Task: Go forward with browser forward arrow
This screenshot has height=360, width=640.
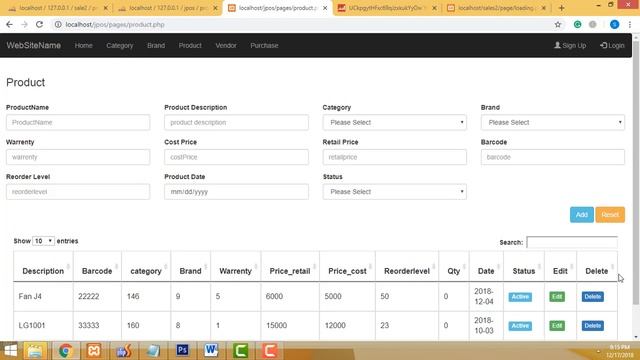Action: [24, 24]
